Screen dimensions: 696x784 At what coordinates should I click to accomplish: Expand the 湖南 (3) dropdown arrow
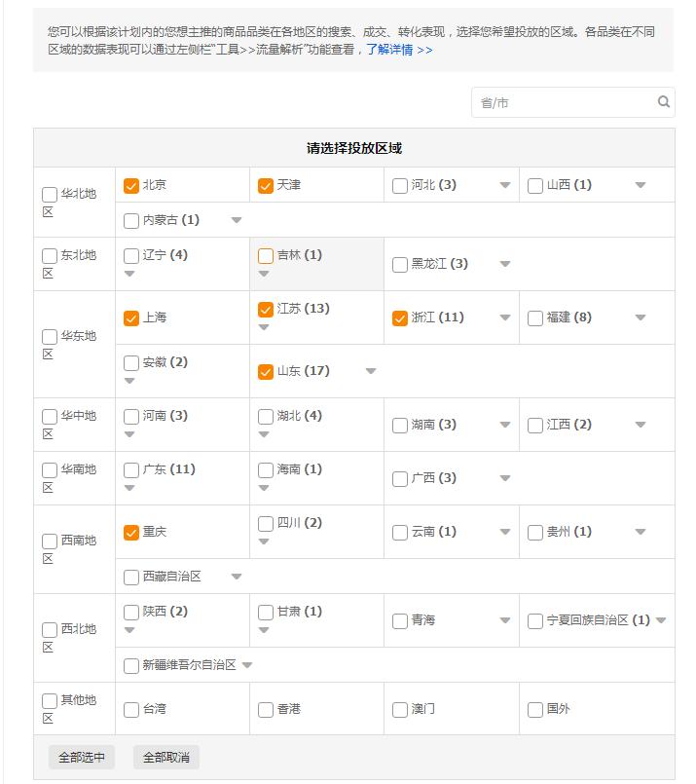pyautogui.click(x=505, y=425)
